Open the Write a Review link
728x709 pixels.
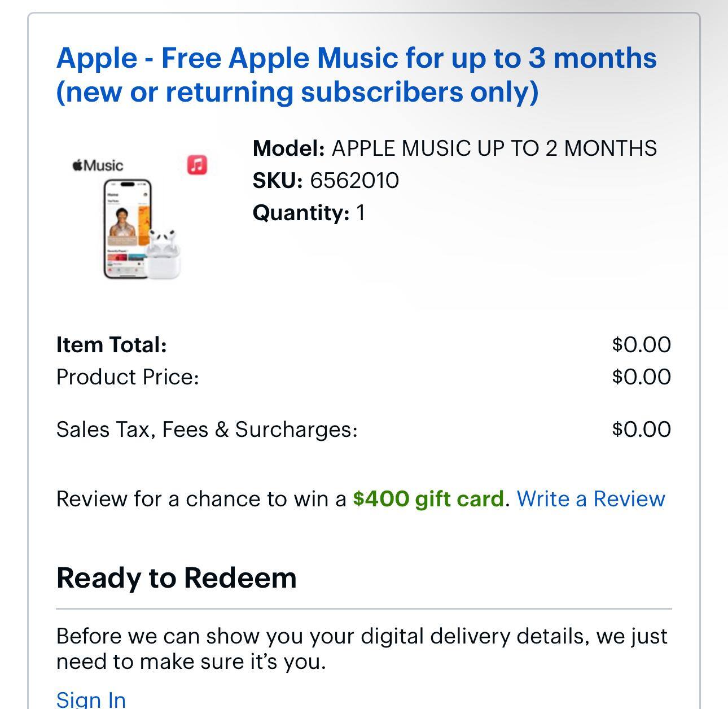tap(591, 499)
